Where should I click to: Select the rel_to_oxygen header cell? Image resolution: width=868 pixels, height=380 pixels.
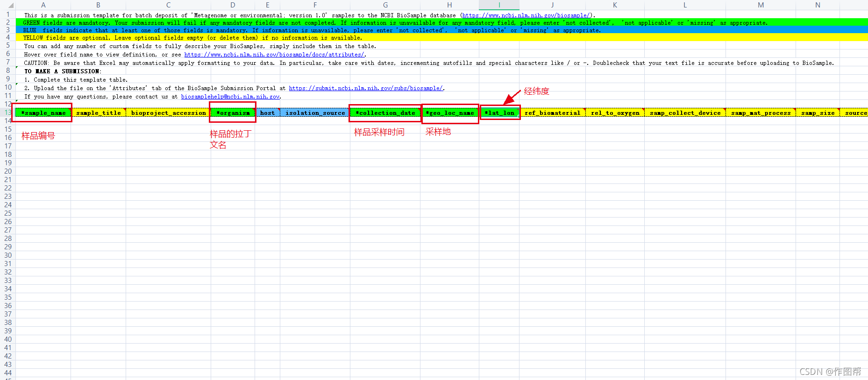pyautogui.click(x=615, y=113)
